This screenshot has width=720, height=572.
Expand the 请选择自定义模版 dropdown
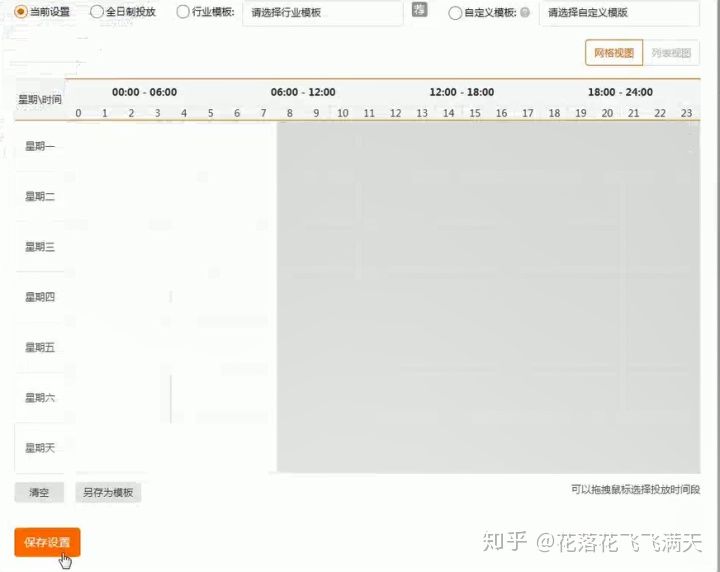pos(618,13)
